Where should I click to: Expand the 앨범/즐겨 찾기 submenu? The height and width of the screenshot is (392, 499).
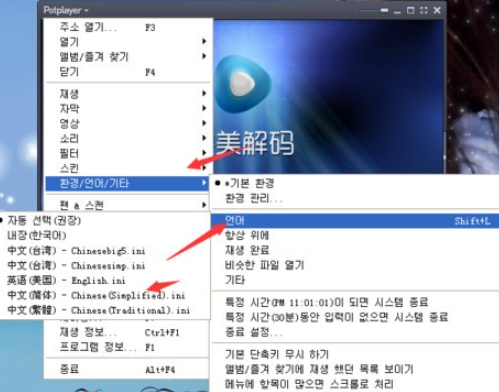tap(128, 57)
